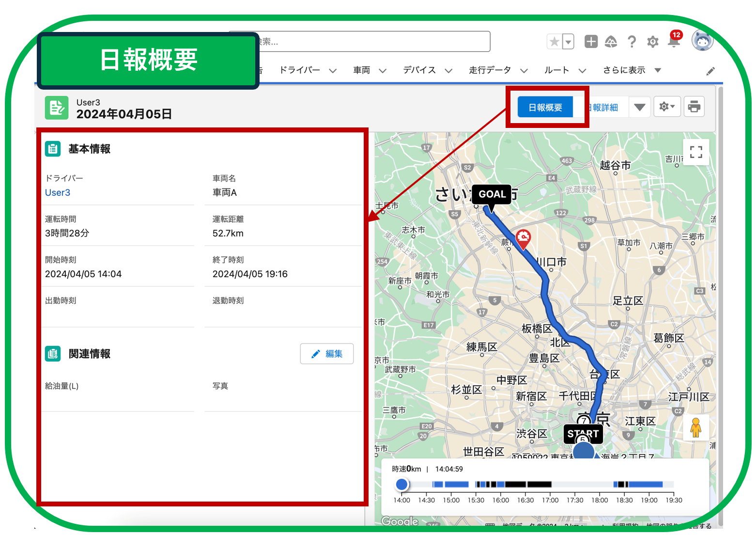Click the 給油量(L) field label
Image resolution: width=756 pixels, height=535 pixels.
(62, 386)
